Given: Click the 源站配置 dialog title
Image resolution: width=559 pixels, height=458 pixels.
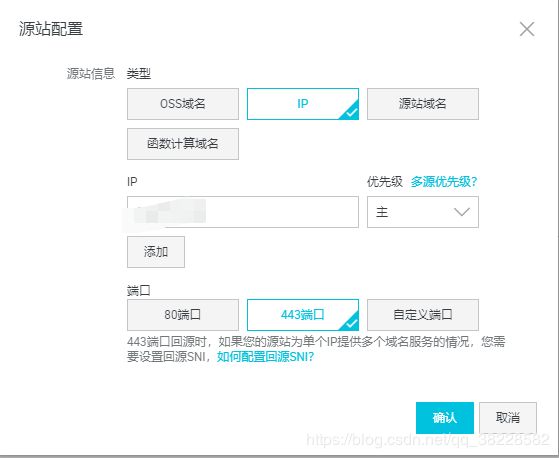Looking at the screenshot, I should pyautogui.click(x=51, y=29).
